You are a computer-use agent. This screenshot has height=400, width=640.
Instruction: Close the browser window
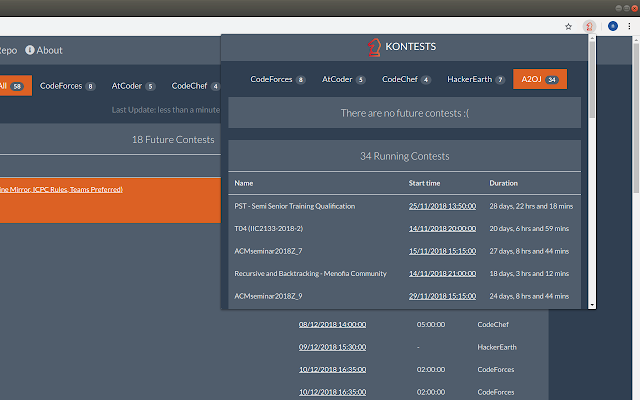(635, 8)
